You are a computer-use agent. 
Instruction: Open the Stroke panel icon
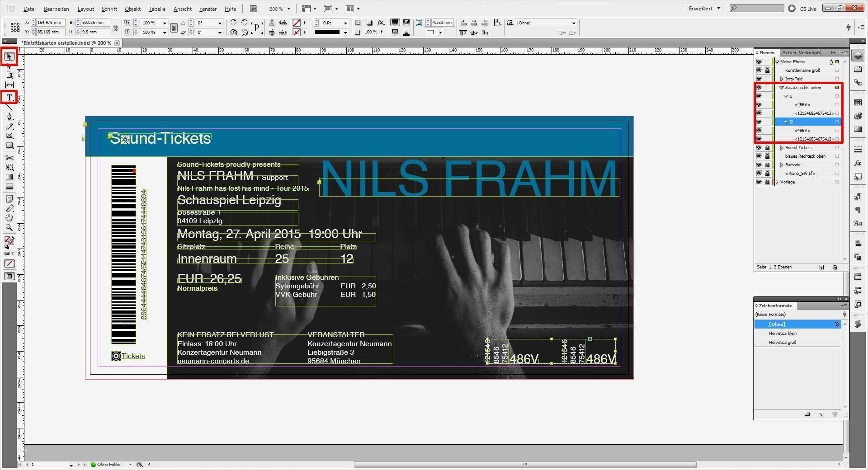pos(858,148)
